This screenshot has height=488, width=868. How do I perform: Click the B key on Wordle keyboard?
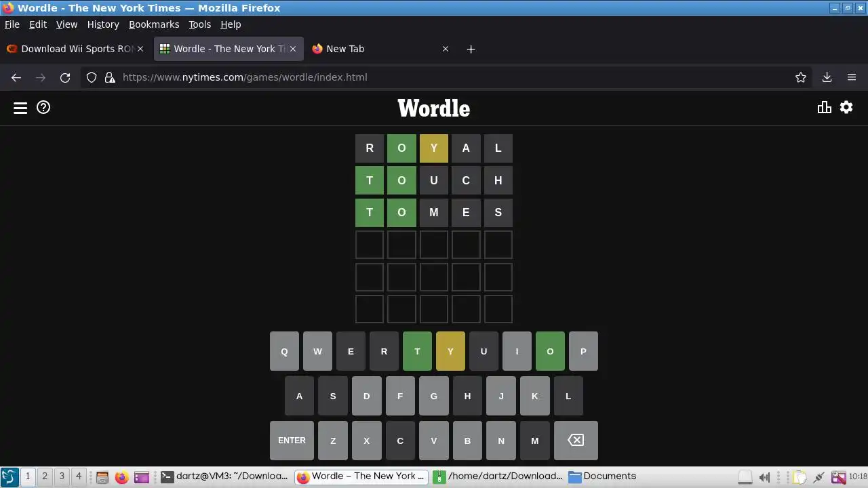click(467, 441)
